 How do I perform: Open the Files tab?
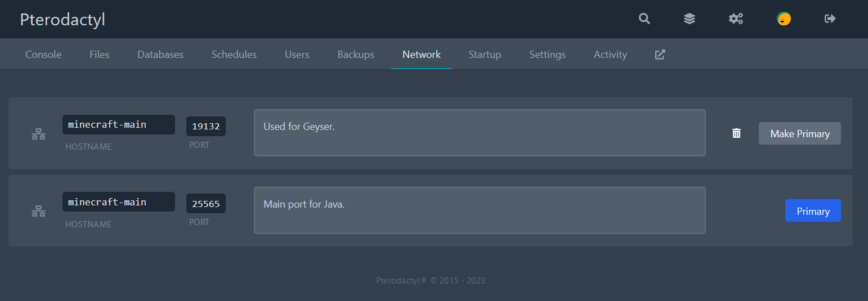(99, 55)
